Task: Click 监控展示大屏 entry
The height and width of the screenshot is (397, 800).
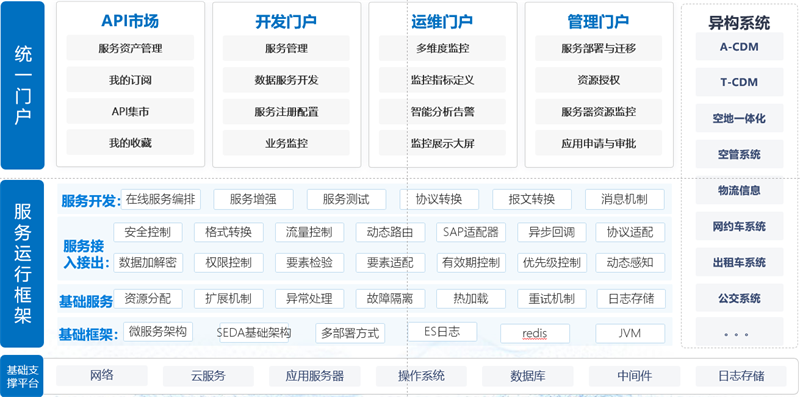Action: click(442, 143)
